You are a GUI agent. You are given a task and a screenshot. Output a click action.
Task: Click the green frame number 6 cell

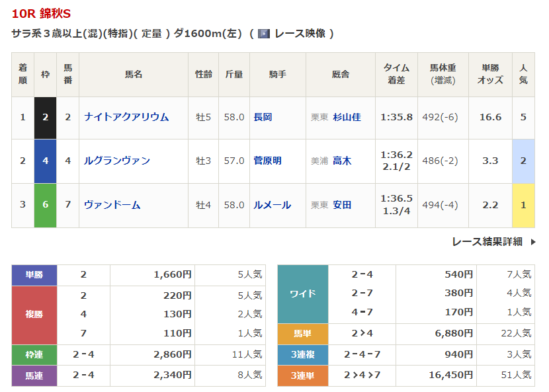point(46,205)
